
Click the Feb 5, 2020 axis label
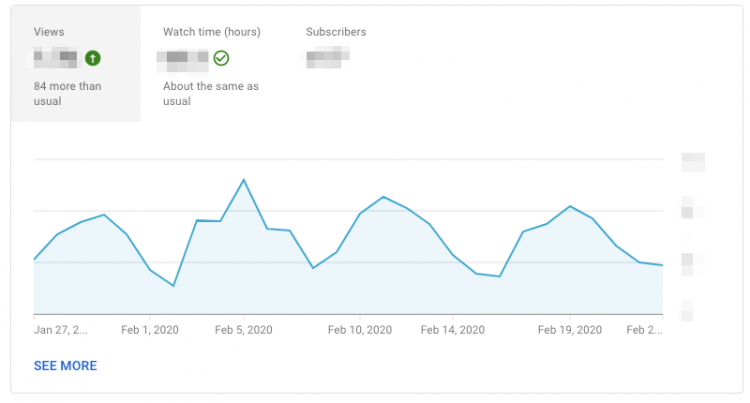pos(243,329)
